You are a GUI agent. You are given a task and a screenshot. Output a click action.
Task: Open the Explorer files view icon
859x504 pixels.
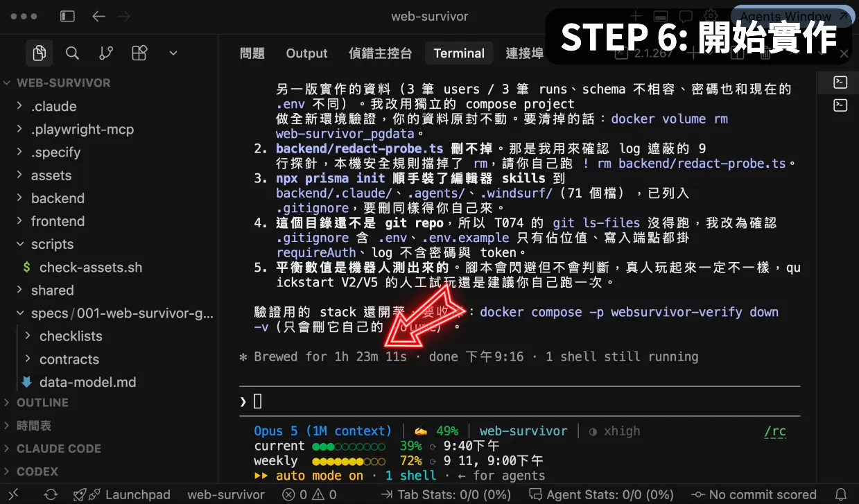39,53
